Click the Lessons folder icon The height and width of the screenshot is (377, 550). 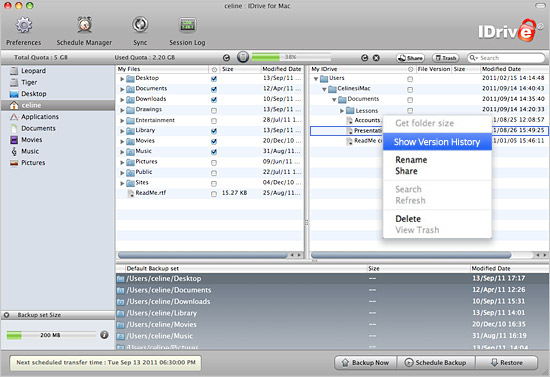click(x=350, y=111)
